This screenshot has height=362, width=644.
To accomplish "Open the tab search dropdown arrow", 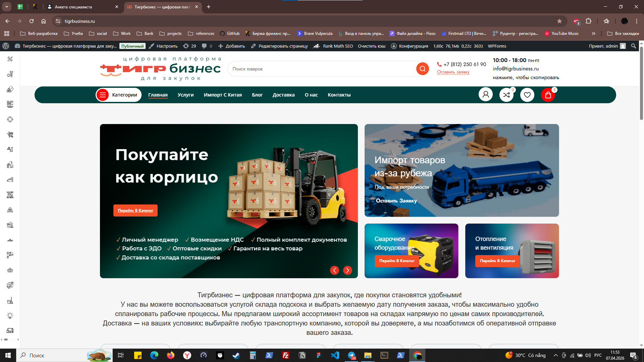I will (x=7, y=7).
